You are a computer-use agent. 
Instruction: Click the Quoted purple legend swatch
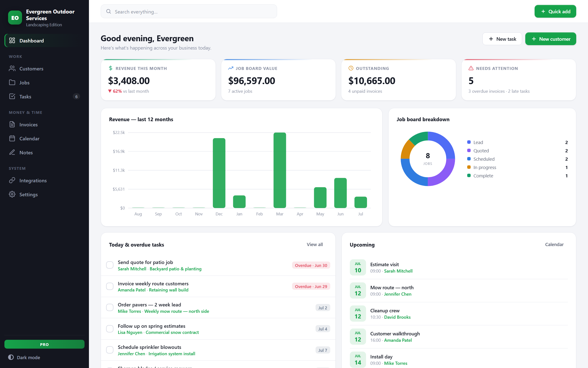[x=469, y=150]
